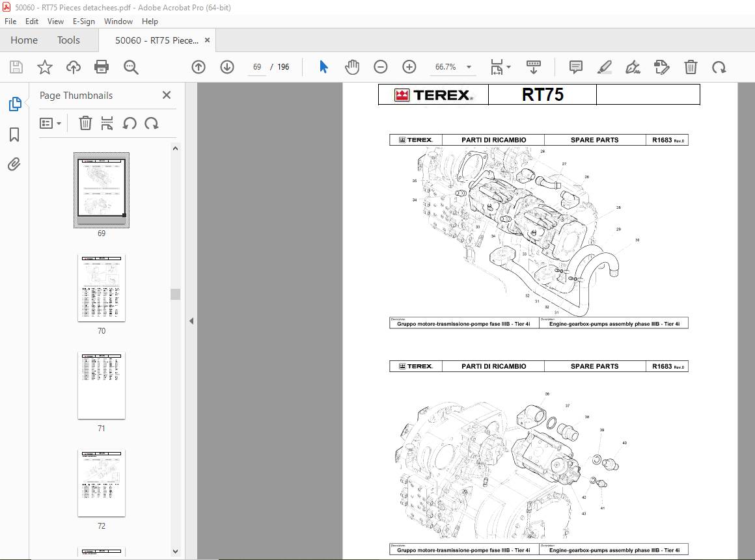Click the thumbnail scrollbar down arrow

coord(175,552)
